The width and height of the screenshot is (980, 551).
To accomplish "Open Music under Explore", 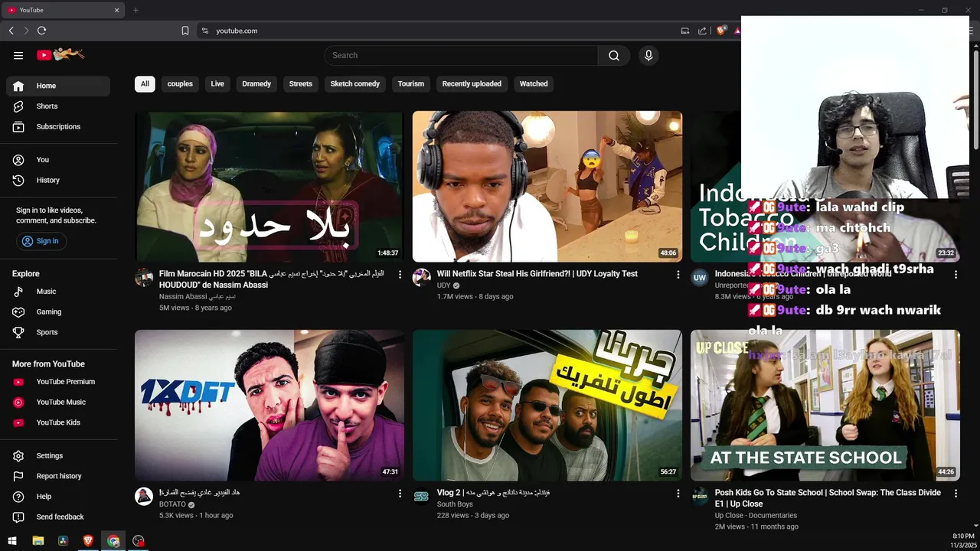I will point(58,292).
